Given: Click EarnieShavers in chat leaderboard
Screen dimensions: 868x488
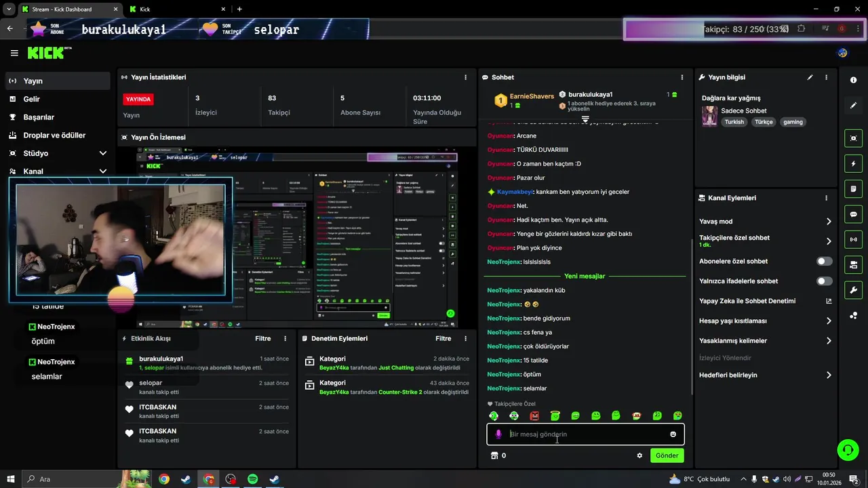Looking at the screenshot, I should [532, 96].
